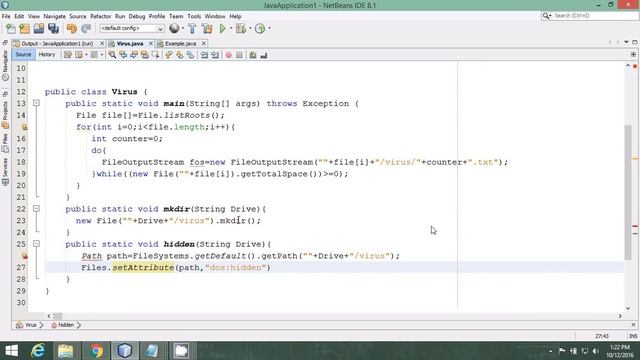
Task: Open the Services side panel
Action: (x=5, y=172)
